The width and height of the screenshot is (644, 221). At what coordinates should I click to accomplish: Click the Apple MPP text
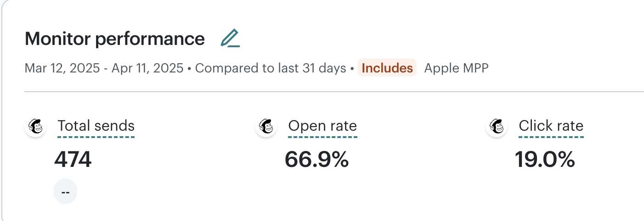456,68
